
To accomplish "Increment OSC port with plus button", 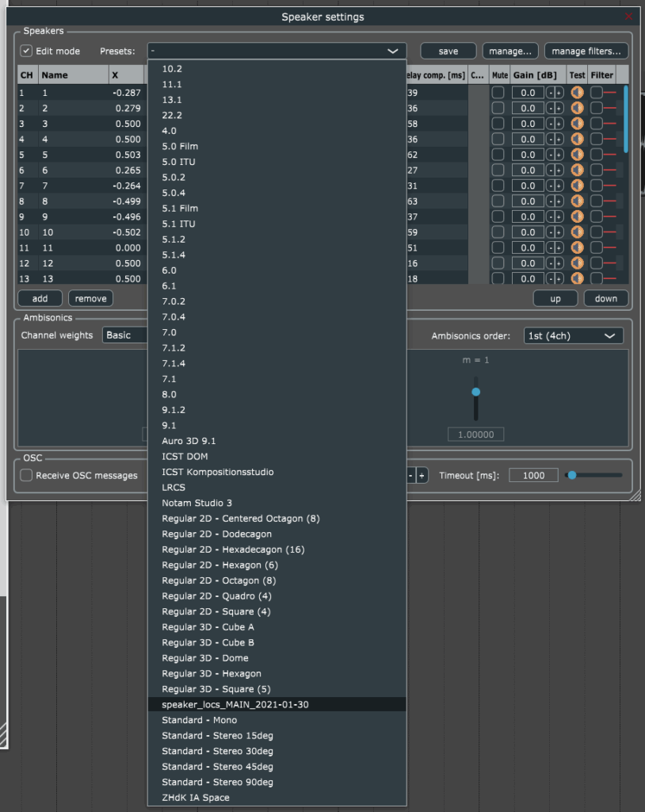I will pos(422,476).
